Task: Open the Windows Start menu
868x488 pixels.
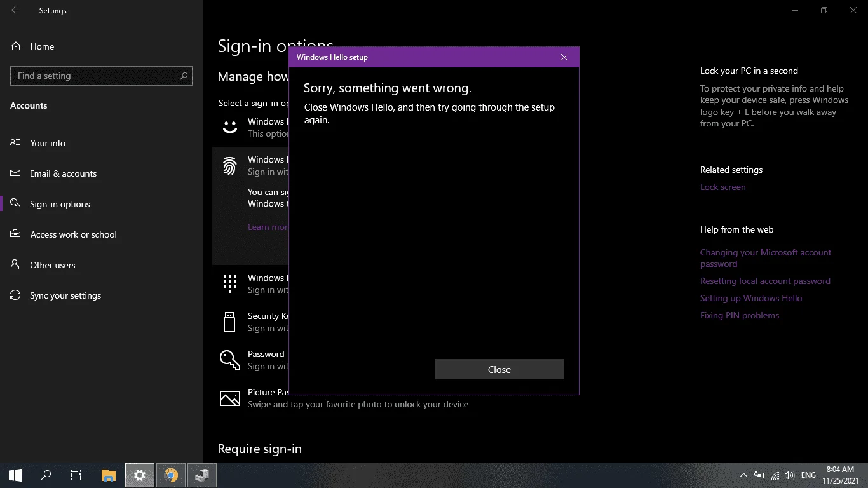Action: coord(15,475)
